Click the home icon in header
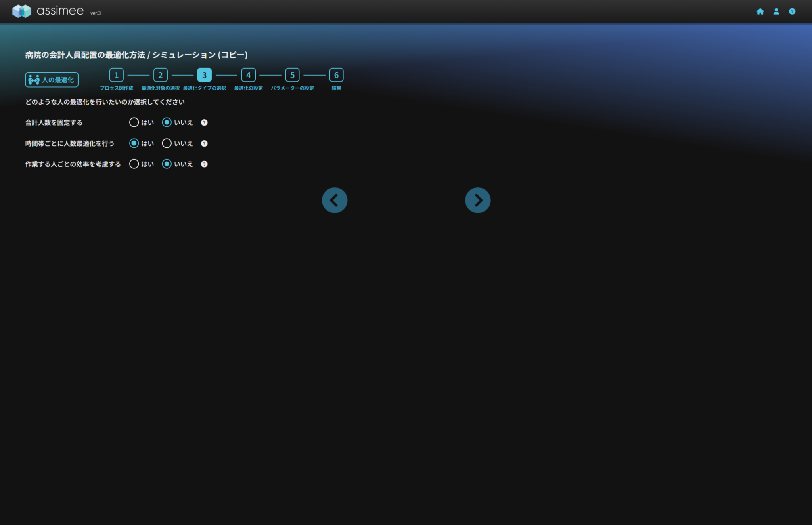The height and width of the screenshot is (525, 812). pyautogui.click(x=760, y=11)
